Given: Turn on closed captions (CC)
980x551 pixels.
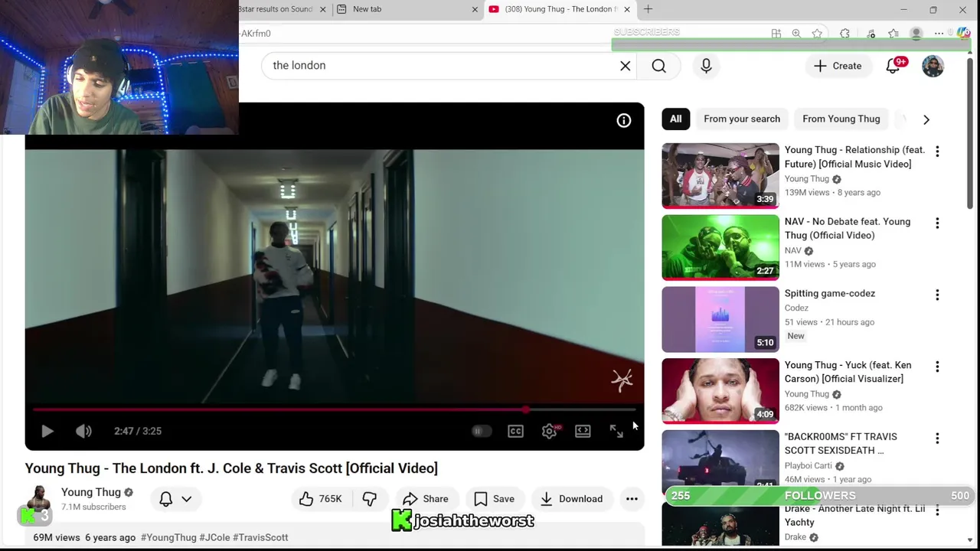Looking at the screenshot, I should [x=515, y=431].
